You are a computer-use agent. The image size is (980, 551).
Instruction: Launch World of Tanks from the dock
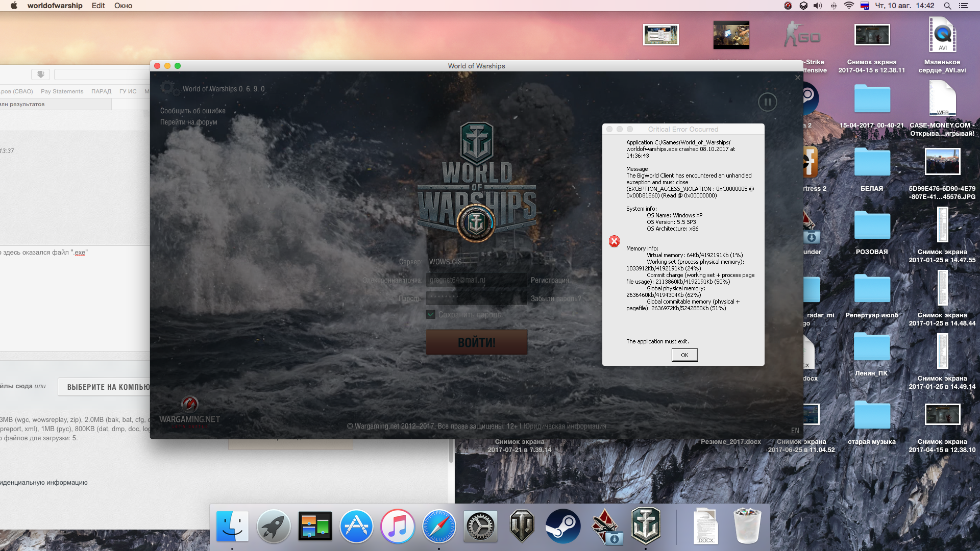coord(522,526)
